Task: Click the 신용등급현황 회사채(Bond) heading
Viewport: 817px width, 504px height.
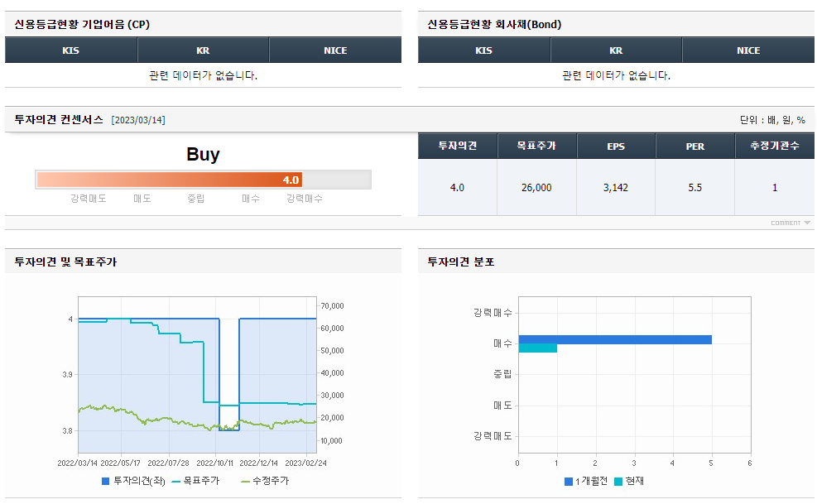Action: pyautogui.click(x=494, y=25)
